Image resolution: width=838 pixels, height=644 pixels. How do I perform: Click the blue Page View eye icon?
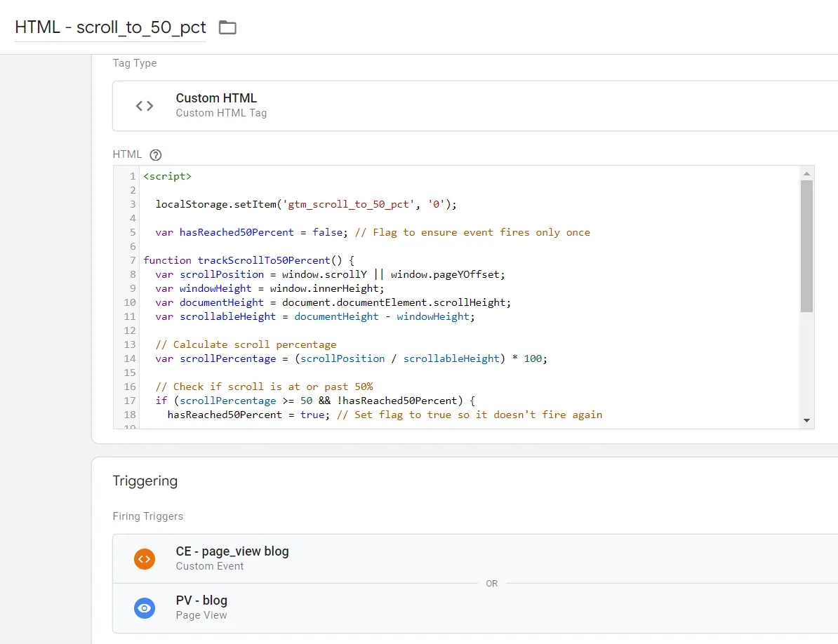click(x=145, y=608)
